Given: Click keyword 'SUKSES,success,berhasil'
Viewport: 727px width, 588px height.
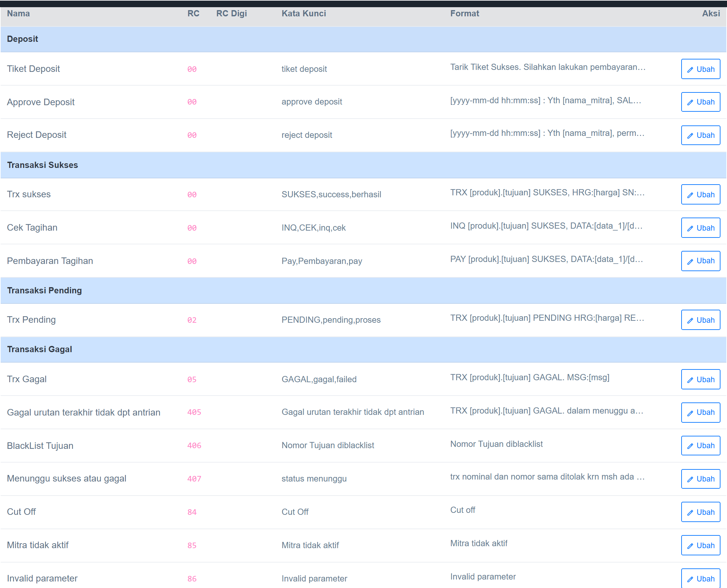Looking at the screenshot, I should (x=331, y=194).
